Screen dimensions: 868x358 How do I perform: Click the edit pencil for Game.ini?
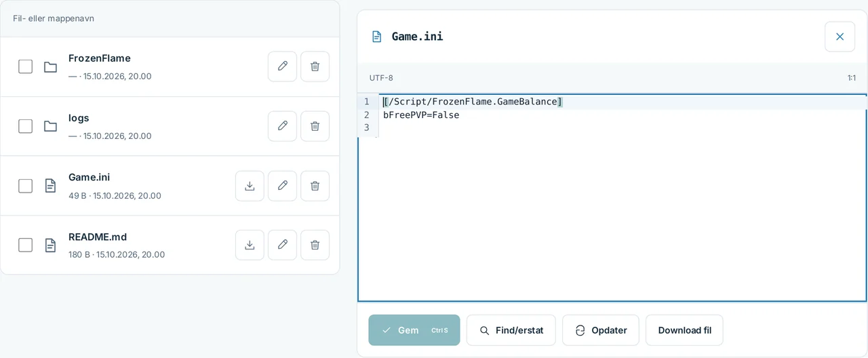point(282,186)
